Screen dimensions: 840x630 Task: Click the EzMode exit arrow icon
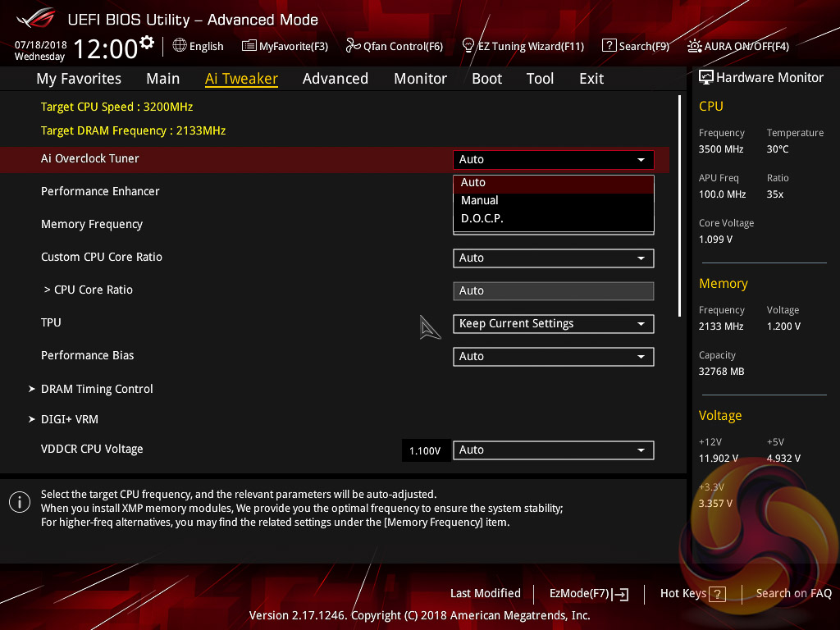620,594
